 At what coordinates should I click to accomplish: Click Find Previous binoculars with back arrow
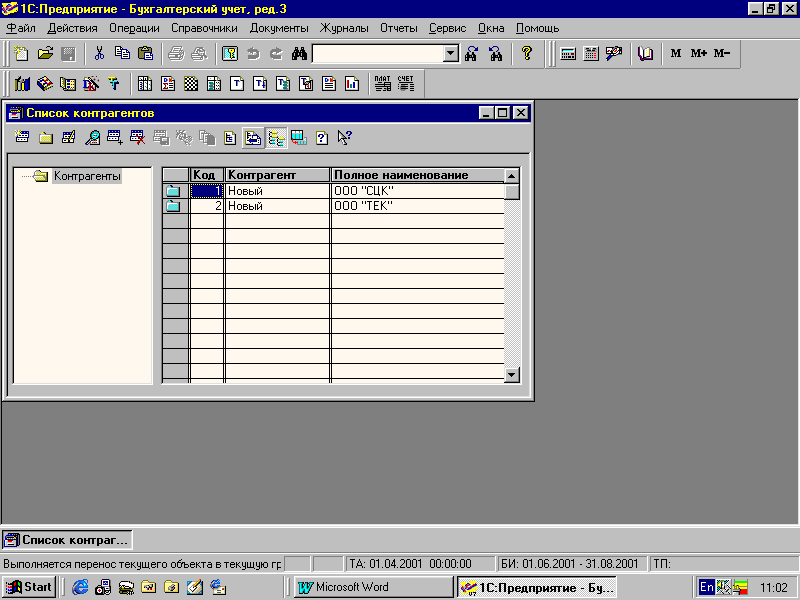click(495, 54)
